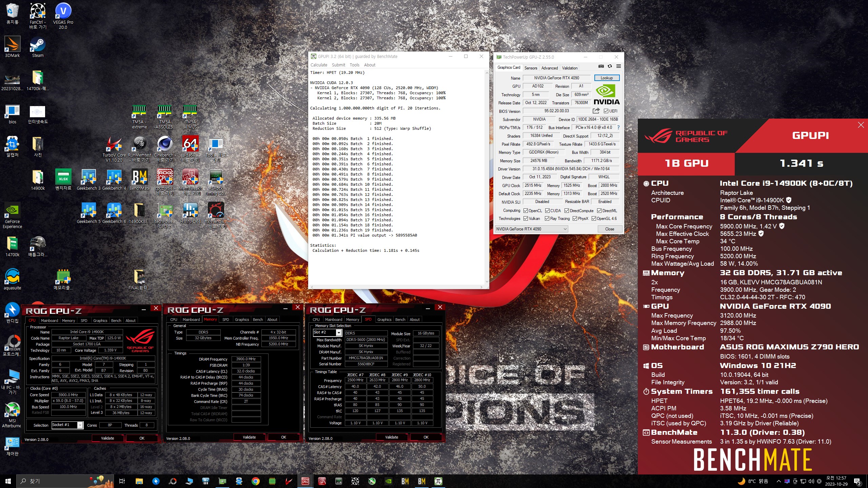868x488 pixels.
Task: Click the GPUPI vertical scrollbar
Action: [487, 177]
